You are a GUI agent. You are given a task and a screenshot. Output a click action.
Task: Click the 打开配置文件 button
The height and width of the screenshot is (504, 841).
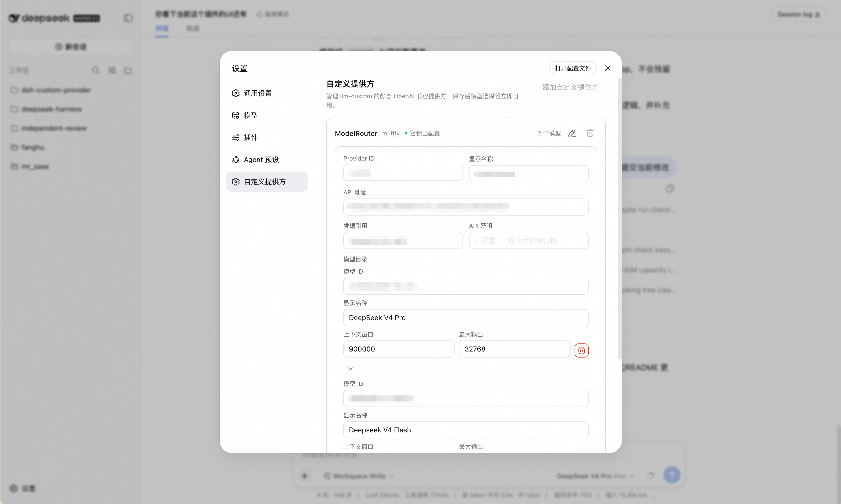(x=573, y=68)
